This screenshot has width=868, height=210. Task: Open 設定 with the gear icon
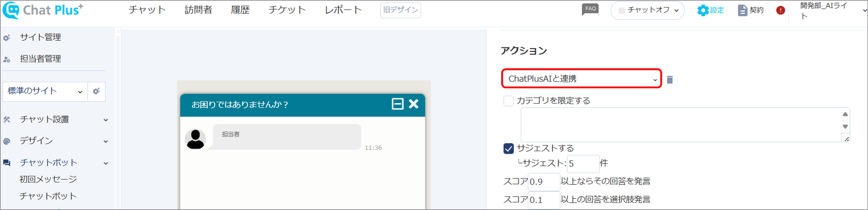tap(710, 10)
